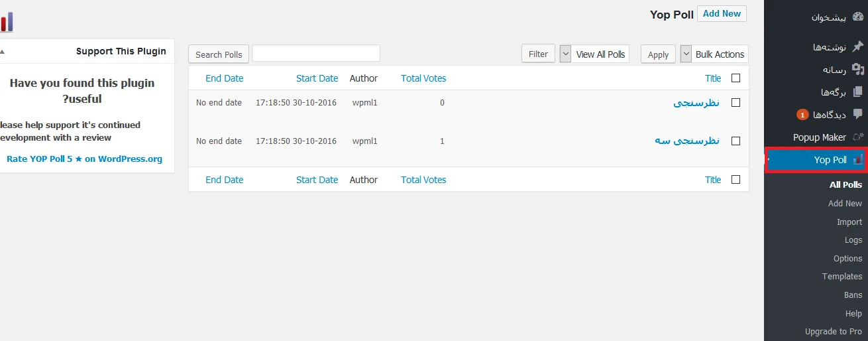Sort by Start Date in table header

point(317,78)
